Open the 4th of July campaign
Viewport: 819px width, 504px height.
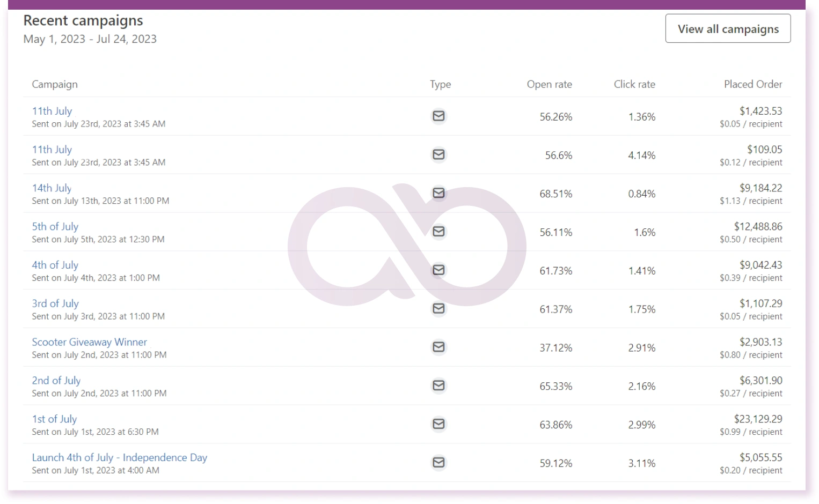point(55,265)
